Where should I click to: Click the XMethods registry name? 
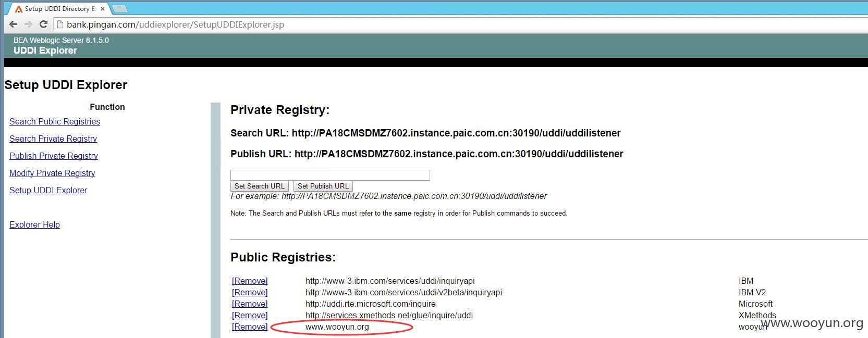point(757,315)
